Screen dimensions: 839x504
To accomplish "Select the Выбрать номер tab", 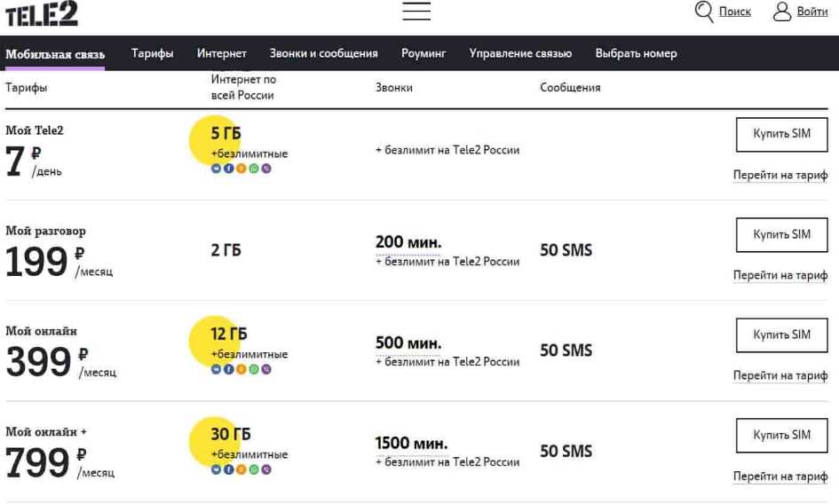I will click(x=636, y=53).
